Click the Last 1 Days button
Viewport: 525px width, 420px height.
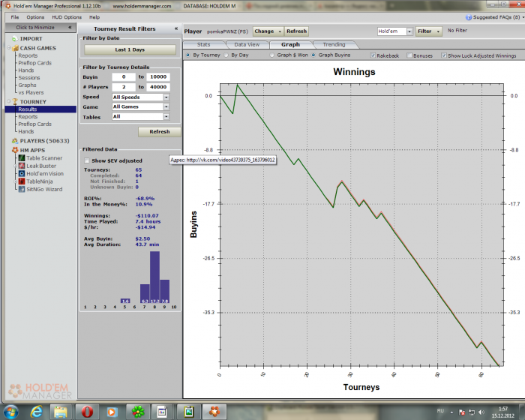(130, 49)
